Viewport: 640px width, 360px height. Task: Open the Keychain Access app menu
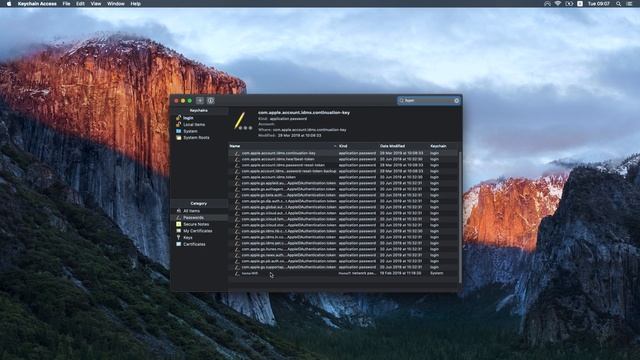pos(37,4)
